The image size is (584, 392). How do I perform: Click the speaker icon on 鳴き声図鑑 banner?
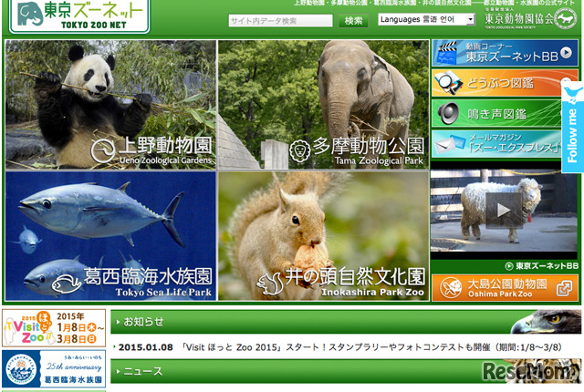tap(448, 113)
